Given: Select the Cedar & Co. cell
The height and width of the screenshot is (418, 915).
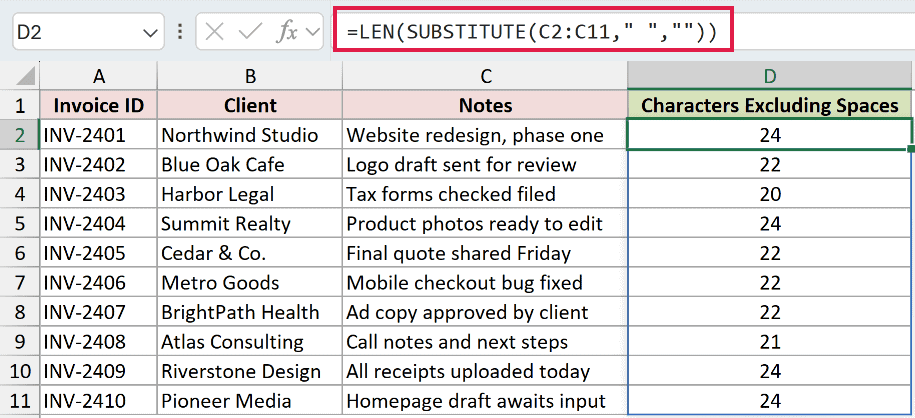Looking at the screenshot, I should point(250,253).
